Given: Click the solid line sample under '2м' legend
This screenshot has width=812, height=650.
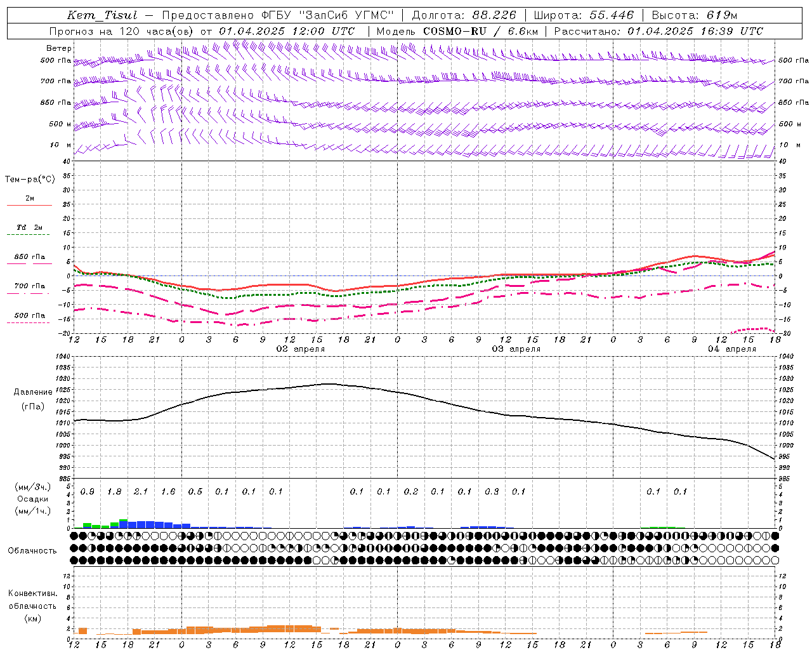Looking at the screenshot, I should coord(29,206).
